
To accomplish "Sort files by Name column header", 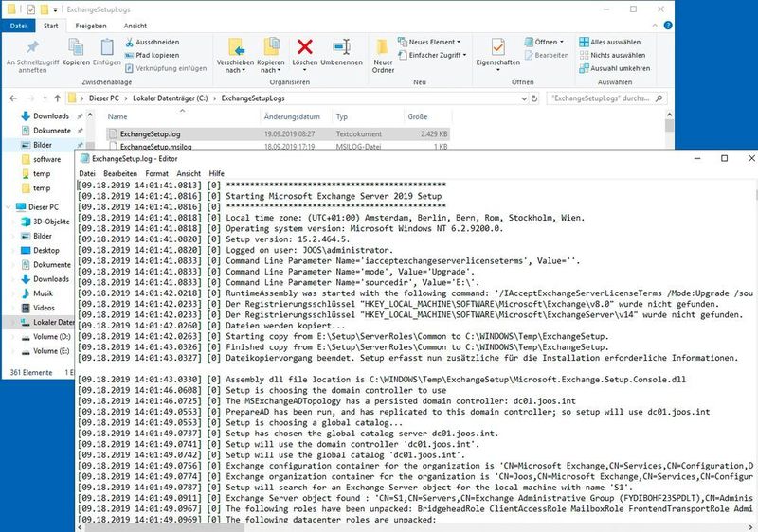I will 117,116.
